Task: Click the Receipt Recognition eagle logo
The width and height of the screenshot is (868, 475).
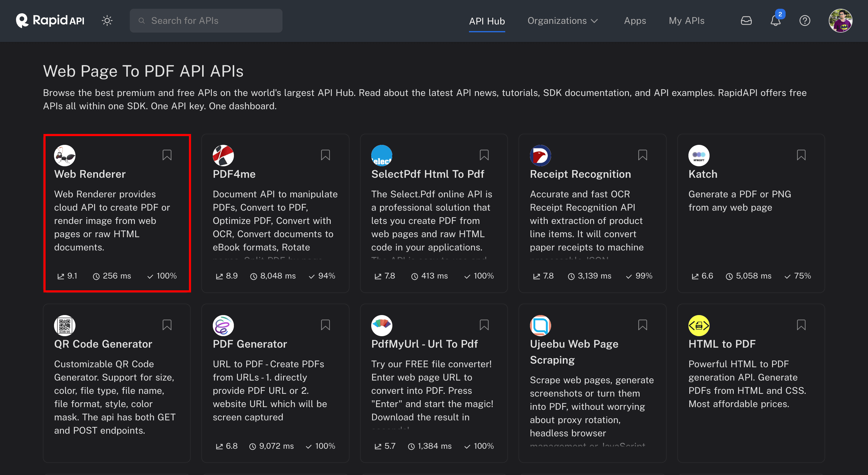Action: [540, 155]
